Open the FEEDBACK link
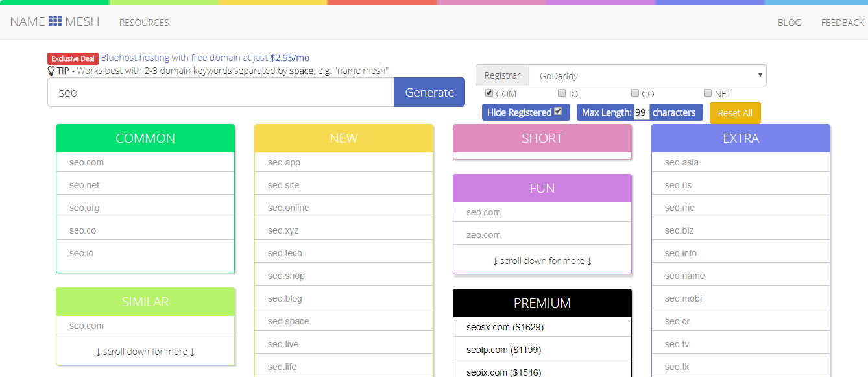This screenshot has width=868, height=377. coord(843,23)
